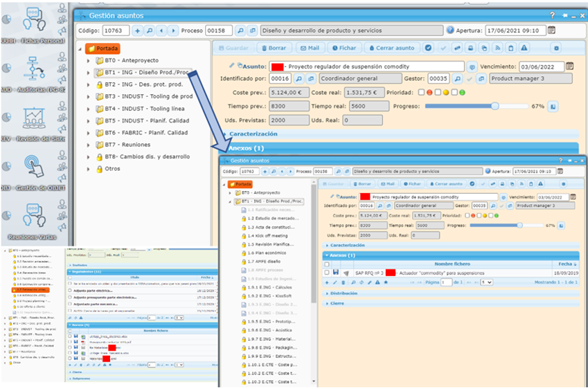Click the Cerrar asunto button in the upper window
The image size is (588, 389).
click(x=392, y=48)
